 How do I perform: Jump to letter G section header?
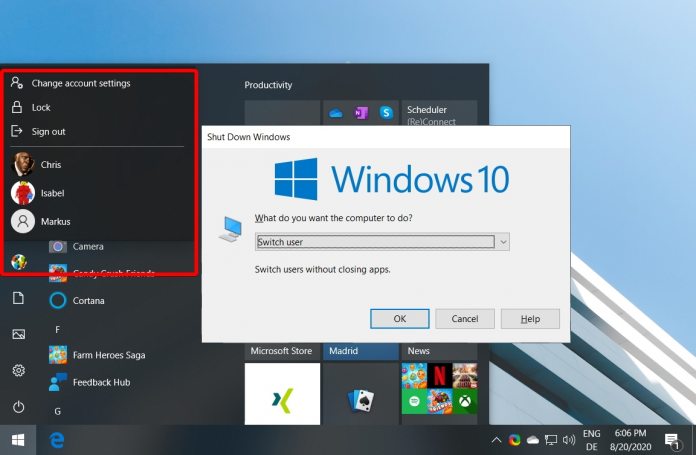click(58, 411)
